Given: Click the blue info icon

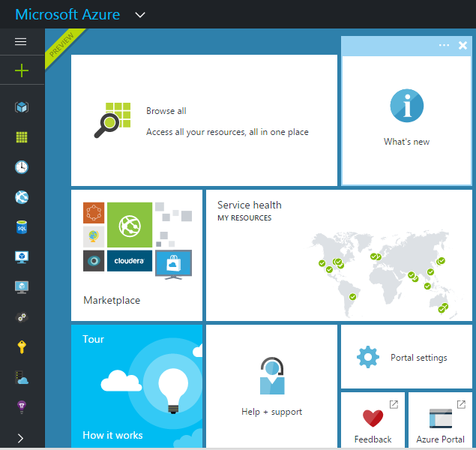Looking at the screenshot, I should point(406,105).
